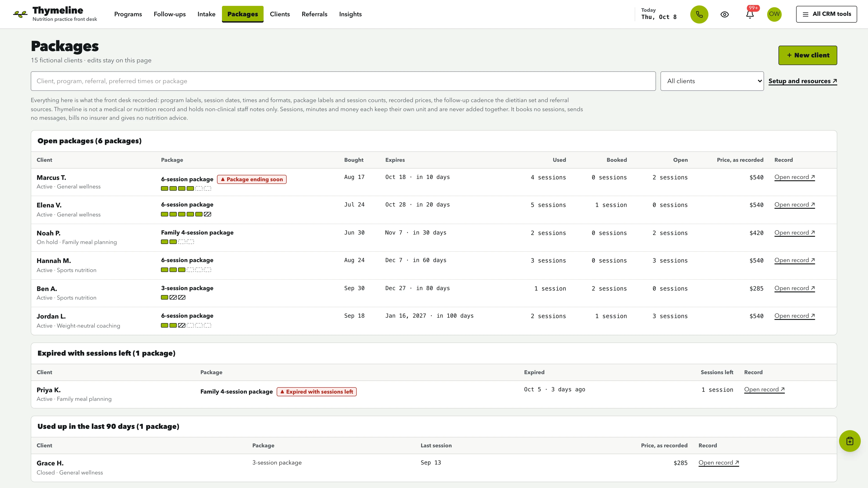Open the All CRM tools menu
The image size is (868, 488).
tap(827, 14)
